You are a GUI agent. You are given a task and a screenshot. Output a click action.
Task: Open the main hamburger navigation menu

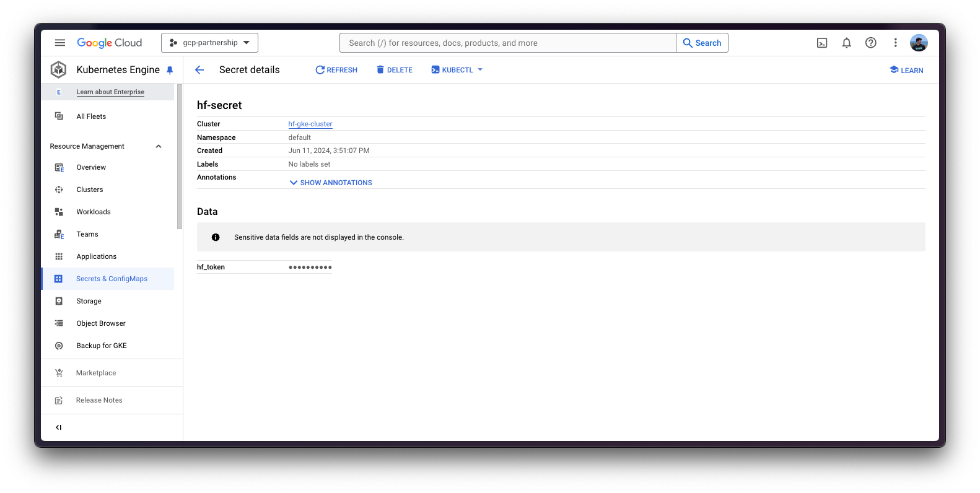60,43
